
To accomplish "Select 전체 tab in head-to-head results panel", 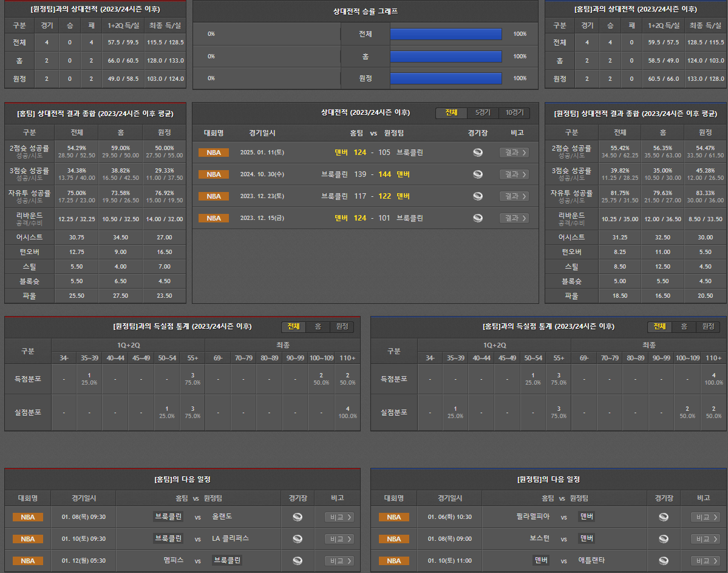I will [x=451, y=113].
